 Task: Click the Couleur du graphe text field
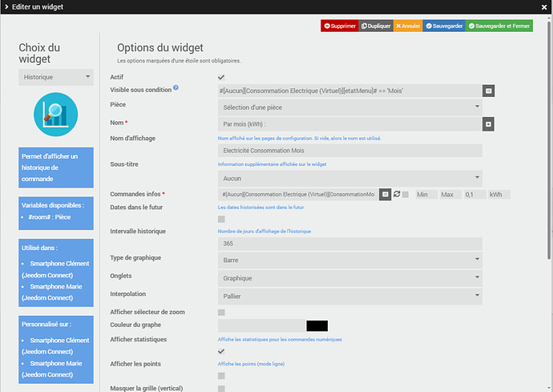click(x=261, y=325)
